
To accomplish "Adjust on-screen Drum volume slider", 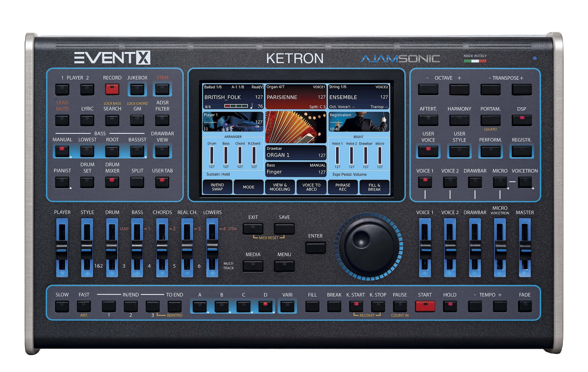I will tap(212, 155).
